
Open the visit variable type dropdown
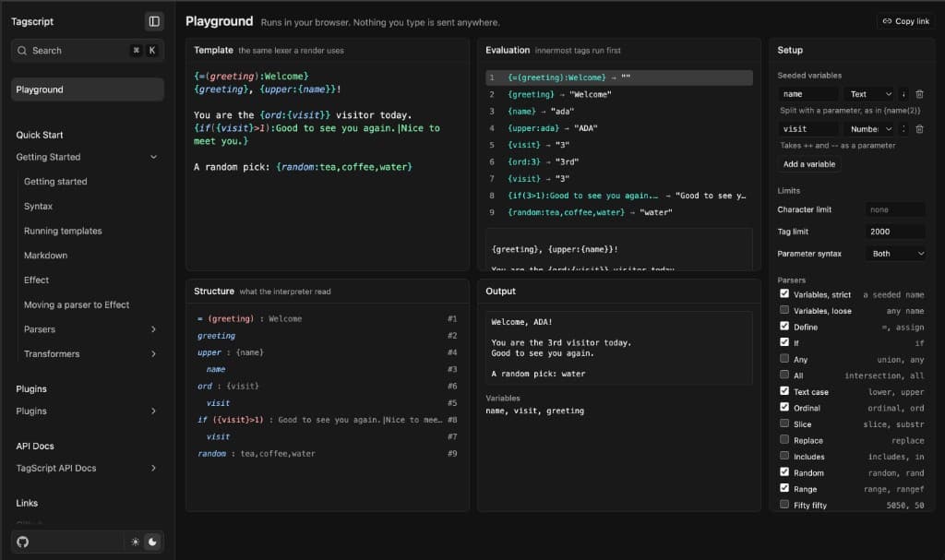870,129
